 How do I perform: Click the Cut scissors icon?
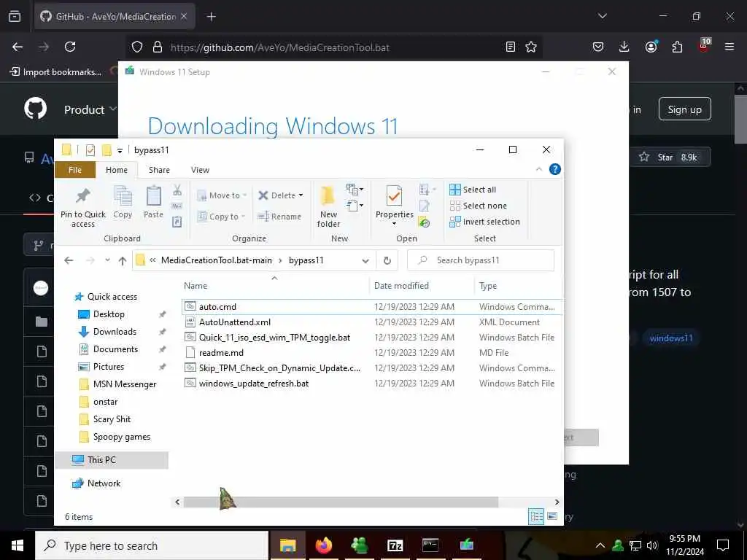click(x=177, y=190)
